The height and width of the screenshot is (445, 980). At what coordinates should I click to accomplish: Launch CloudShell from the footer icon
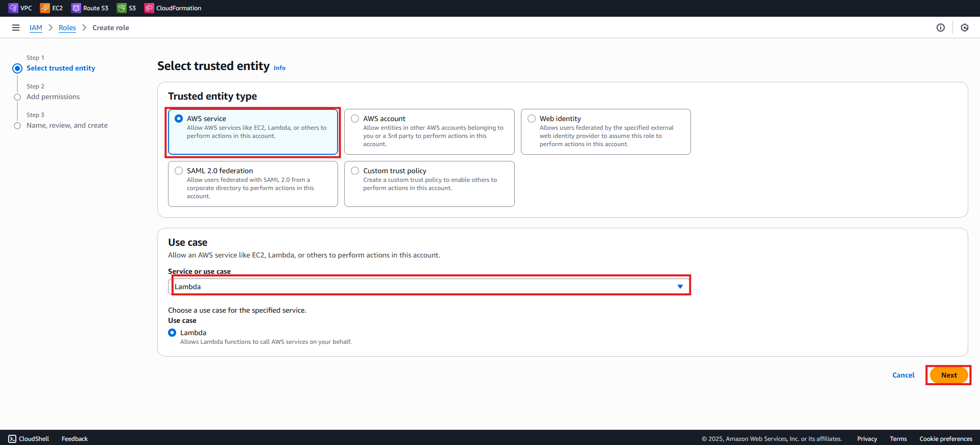click(x=12, y=439)
